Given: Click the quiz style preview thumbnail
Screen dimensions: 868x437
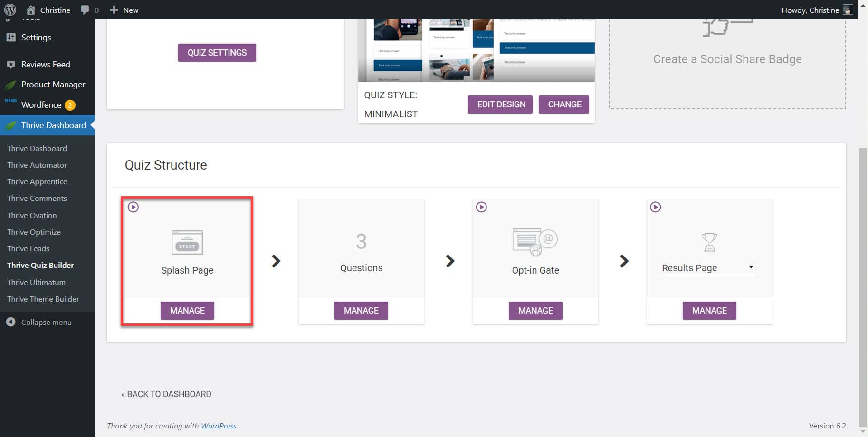Looking at the screenshot, I should click(x=476, y=50).
